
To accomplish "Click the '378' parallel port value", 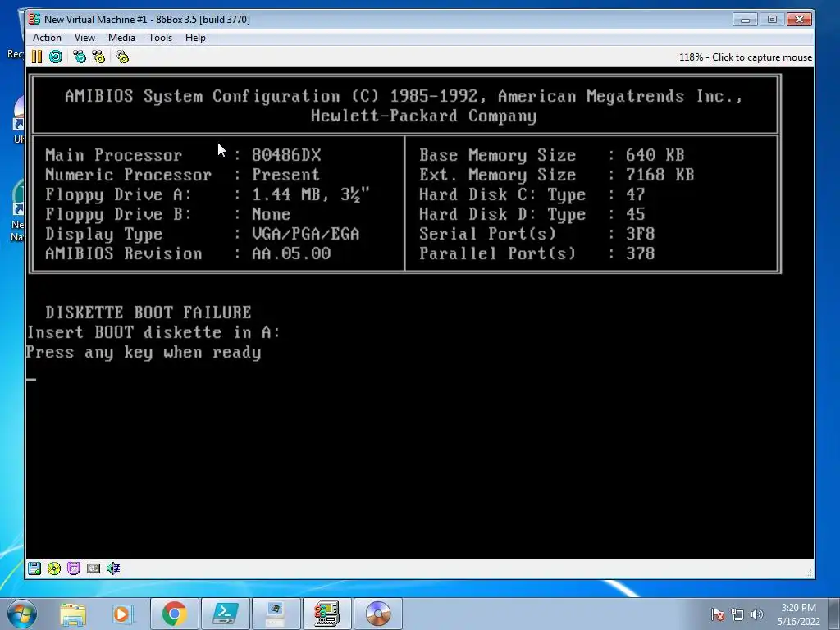I will pyautogui.click(x=640, y=253).
